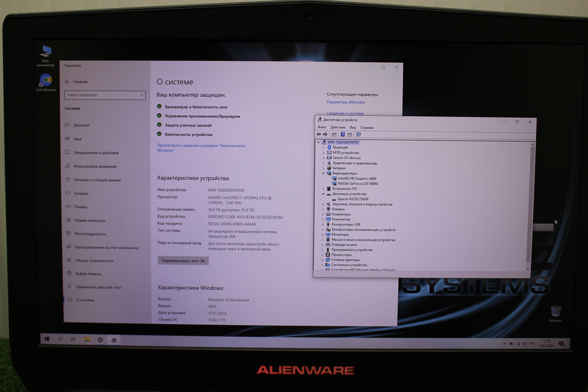Open File Explorer from the taskbar
Screen dimensions: 588x392
(87, 339)
